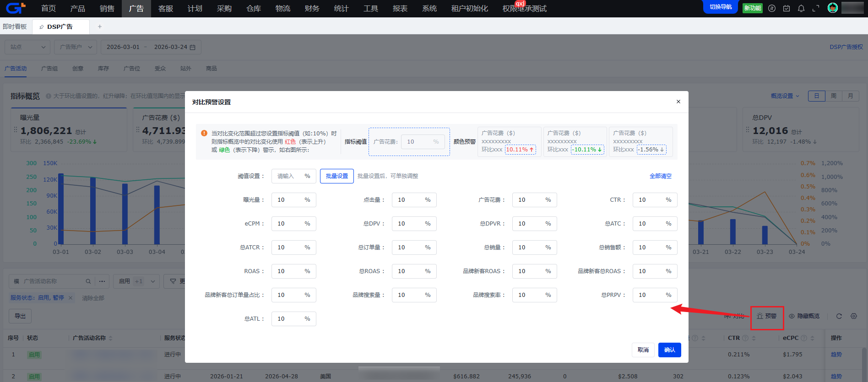The height and width of the screenshot is (382, 868).
Task: Click the notification bell icon
Action: coord(801,8)
